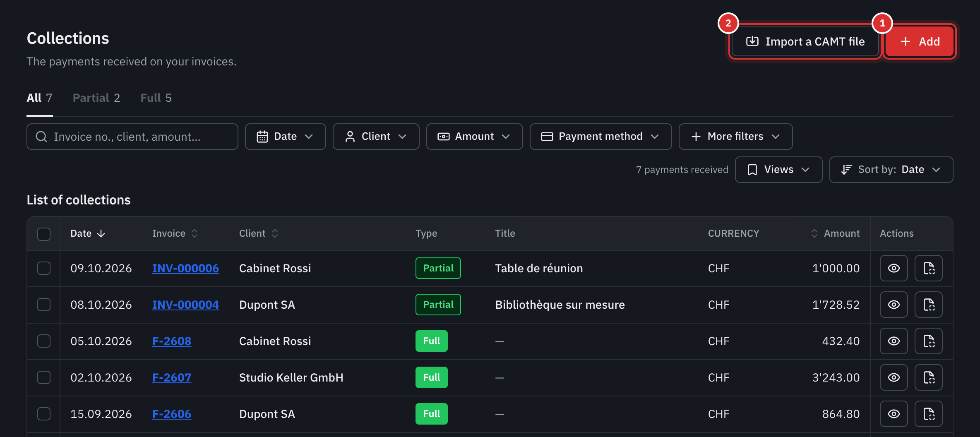Open the Date filter dropdown
The height and width of the screenshot is (437, 980).
285,137
